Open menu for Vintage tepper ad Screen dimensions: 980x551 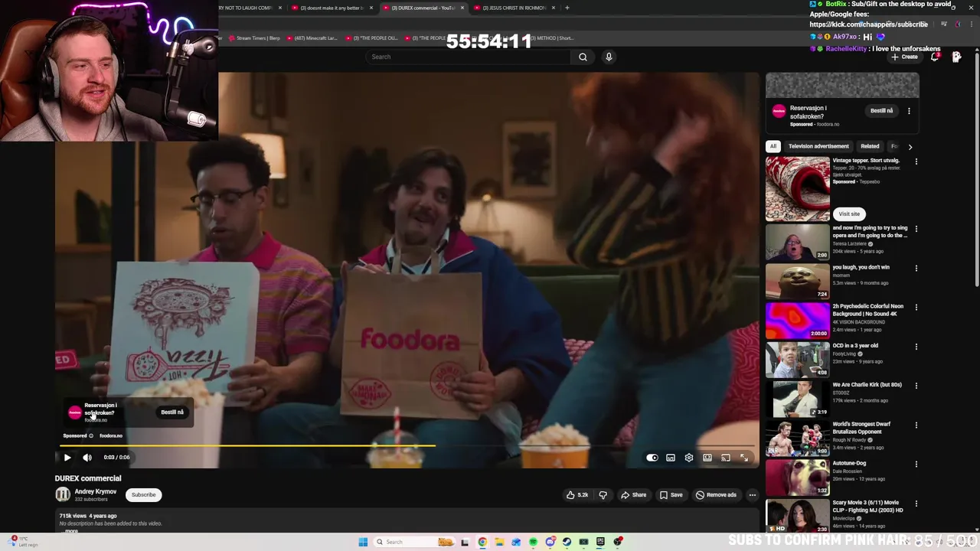916,161
